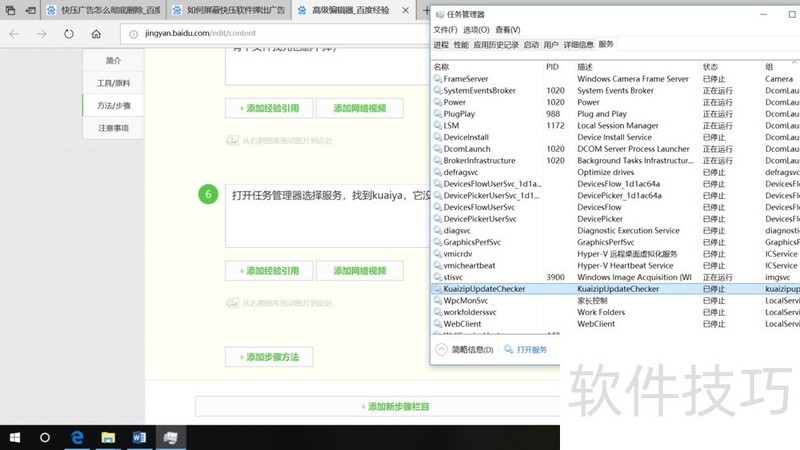Open the 文件(F) menu
This screenshot has width=800, height=450.
445,30
